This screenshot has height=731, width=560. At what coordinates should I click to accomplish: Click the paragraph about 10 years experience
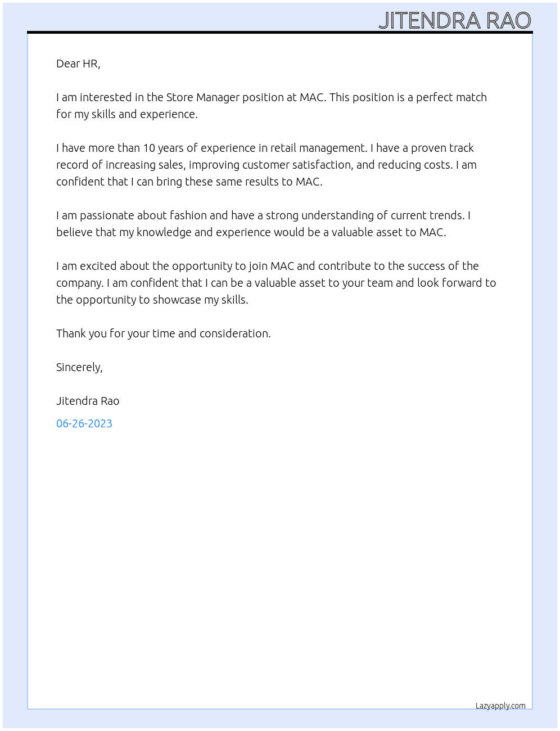pos(267,165)
